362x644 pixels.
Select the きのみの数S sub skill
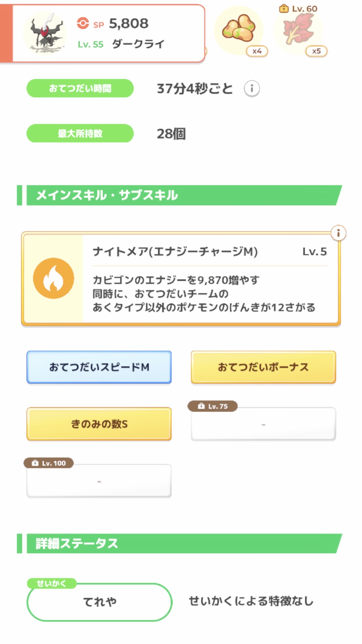pos(99,424)
